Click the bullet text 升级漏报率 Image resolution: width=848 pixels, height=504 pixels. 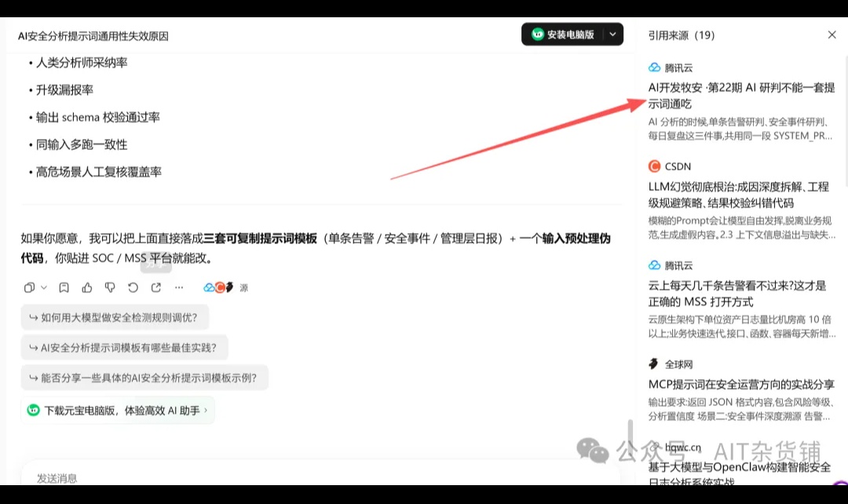pyautogui.click(x=64, y=89)
